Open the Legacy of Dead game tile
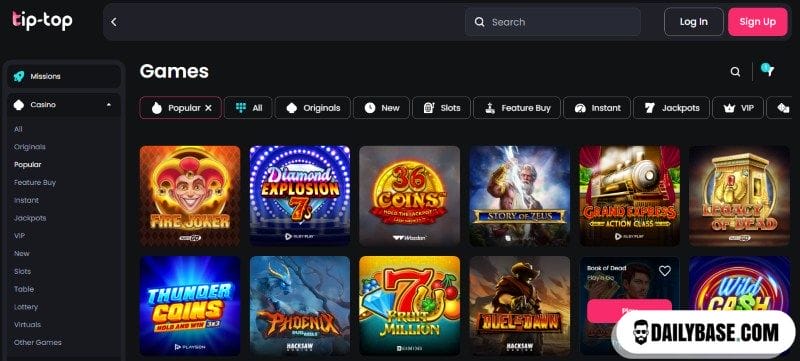Viewport: 800px width, 361px height. pos(739,196)
